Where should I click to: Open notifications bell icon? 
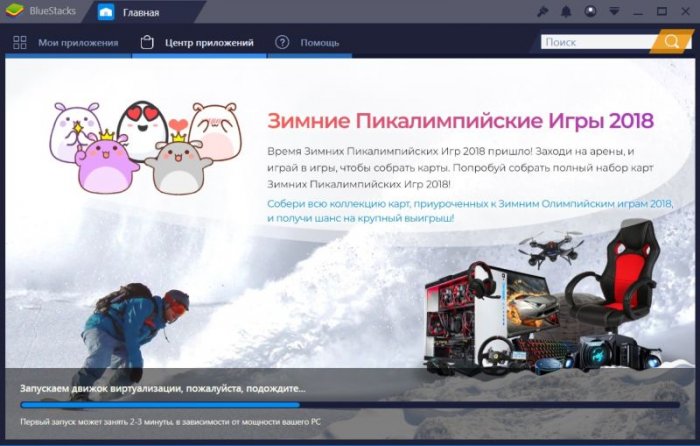click(x=566, y=12)
